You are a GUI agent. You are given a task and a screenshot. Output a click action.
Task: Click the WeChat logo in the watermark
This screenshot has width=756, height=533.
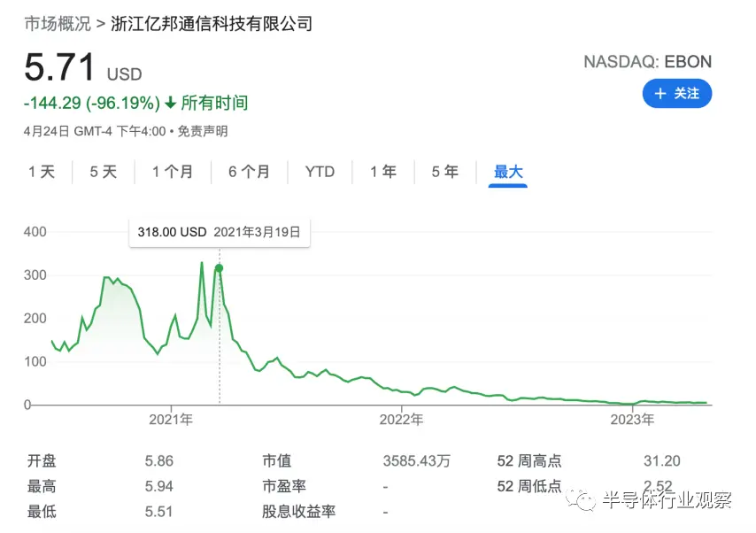click(585, 501)
